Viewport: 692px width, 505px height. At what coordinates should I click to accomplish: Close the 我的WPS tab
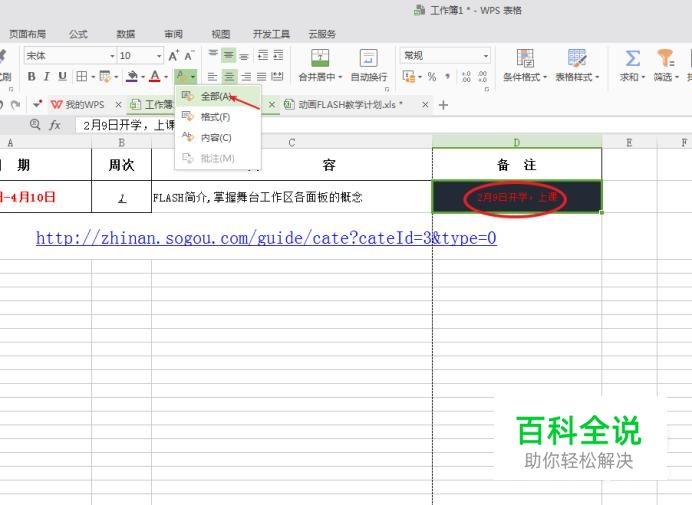(118, 105)
